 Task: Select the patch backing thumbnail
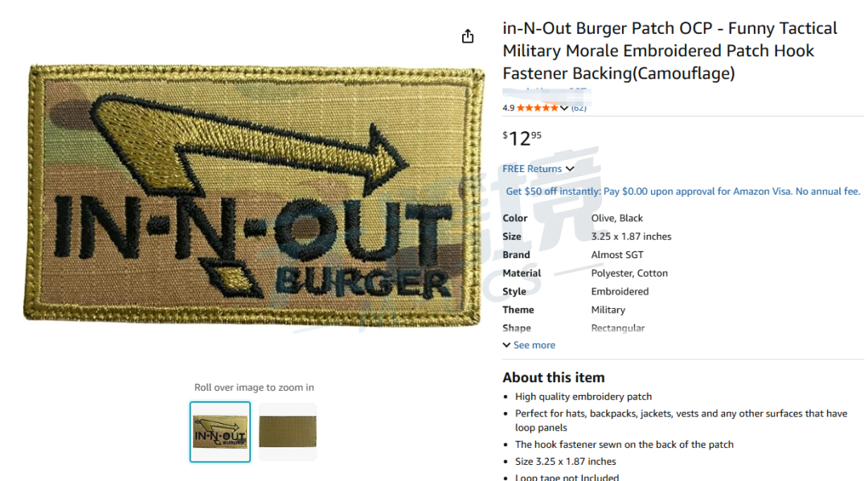pyautogui.click(x=288, y=432)
